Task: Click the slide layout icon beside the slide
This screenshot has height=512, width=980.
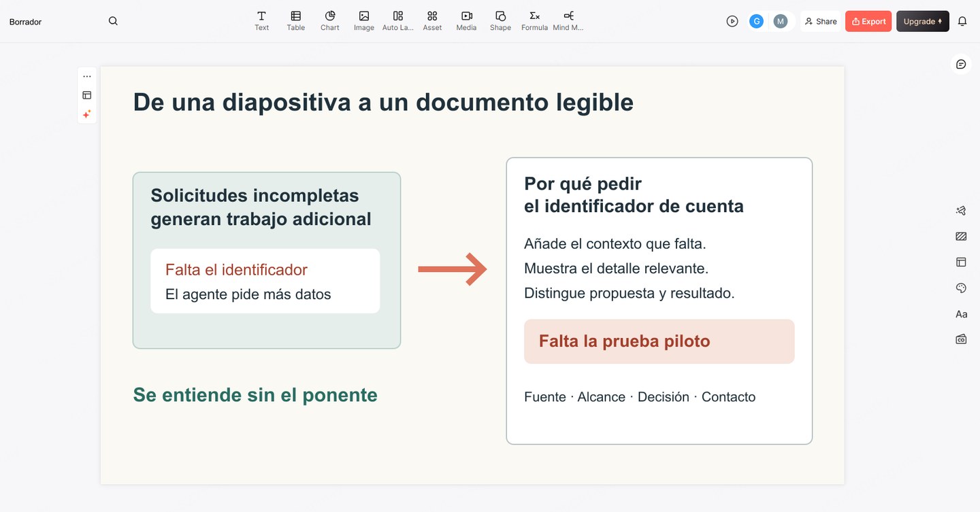Action: 87,95
